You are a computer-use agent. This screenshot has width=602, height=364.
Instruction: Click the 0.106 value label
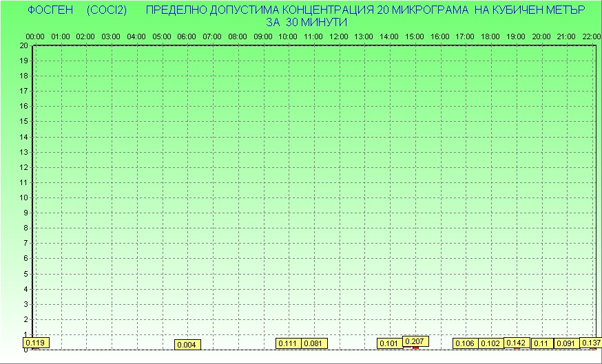[x=466, y=343]
